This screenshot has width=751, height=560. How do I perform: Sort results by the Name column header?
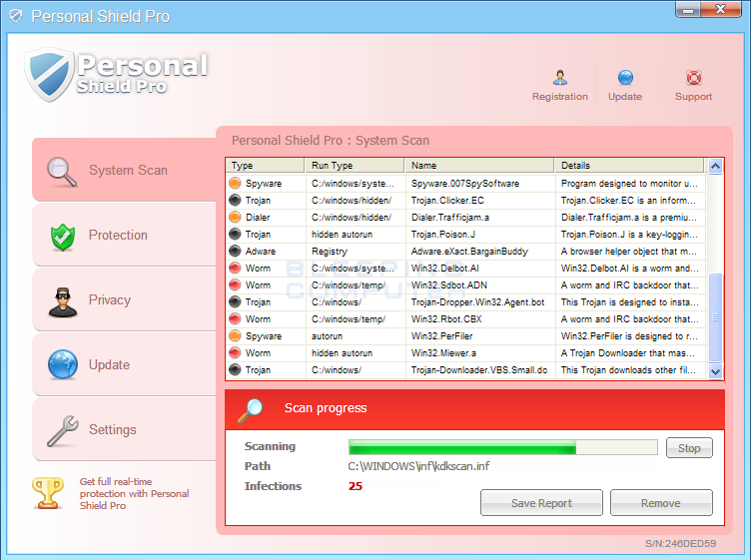[x=478, y=166]
